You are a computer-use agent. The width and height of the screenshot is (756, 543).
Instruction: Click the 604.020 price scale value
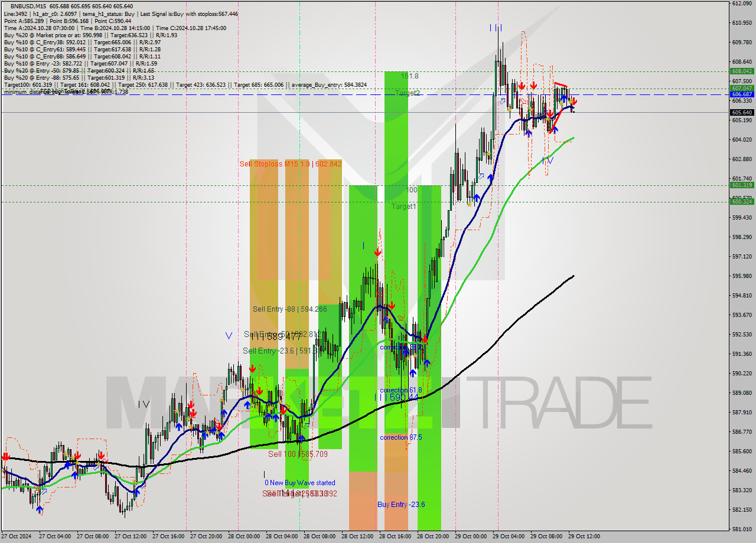point(741,140)
